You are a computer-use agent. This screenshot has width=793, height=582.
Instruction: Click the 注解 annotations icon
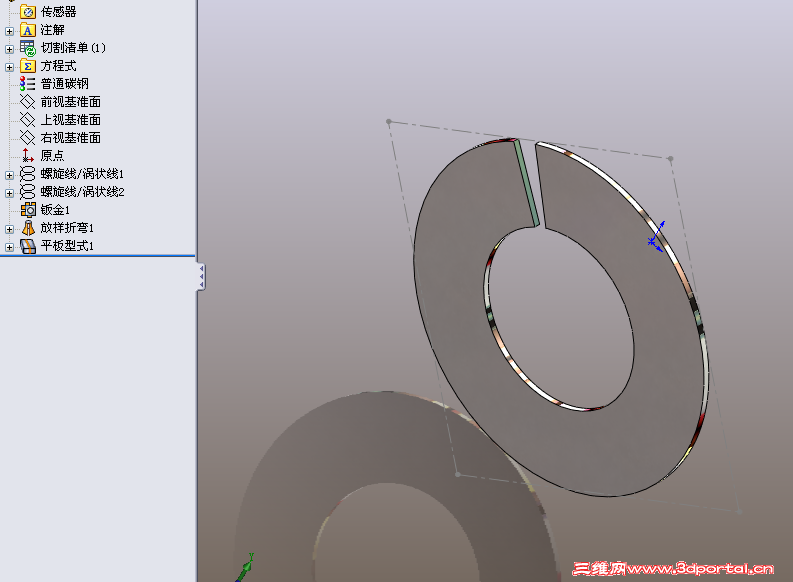pyautogui.click(x=28, y=30)
